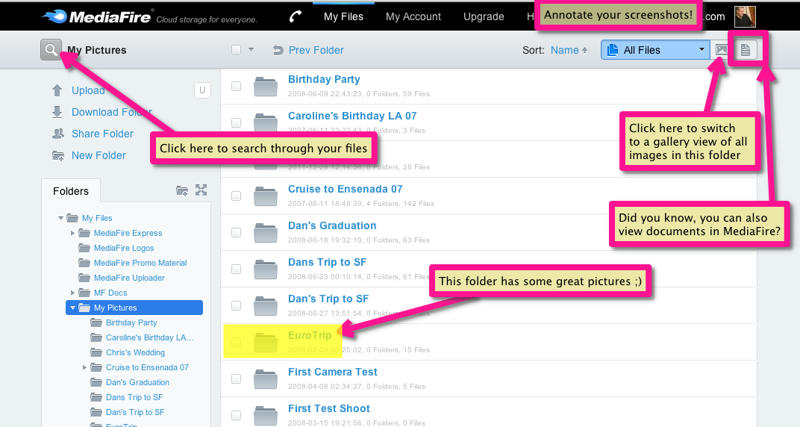Click the folder icon of First Camera Test row
This screenshot has height=427, width=800.
pos(265,379)
